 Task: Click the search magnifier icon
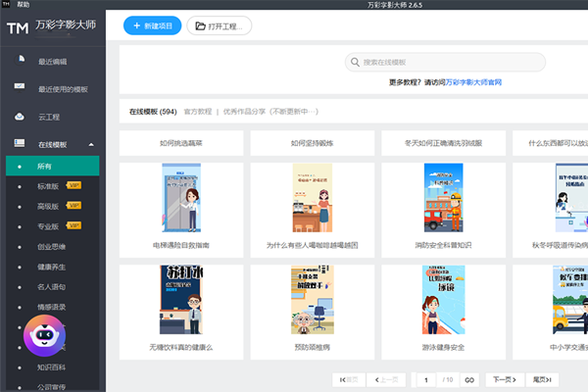[x=355, y=62]
